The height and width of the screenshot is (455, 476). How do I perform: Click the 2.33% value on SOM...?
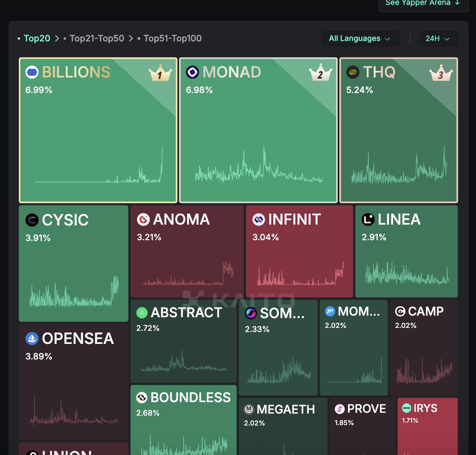pyautogui.click(x=257, y=329)
